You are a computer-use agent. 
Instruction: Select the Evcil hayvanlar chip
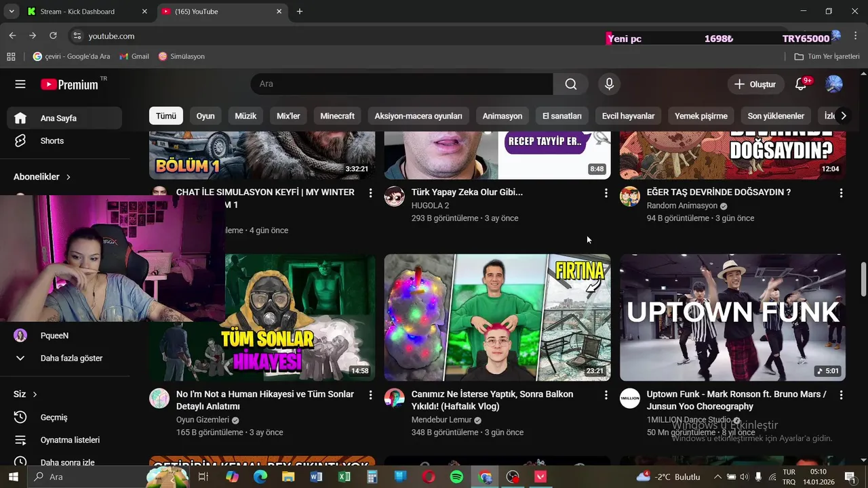coord(628,116)
